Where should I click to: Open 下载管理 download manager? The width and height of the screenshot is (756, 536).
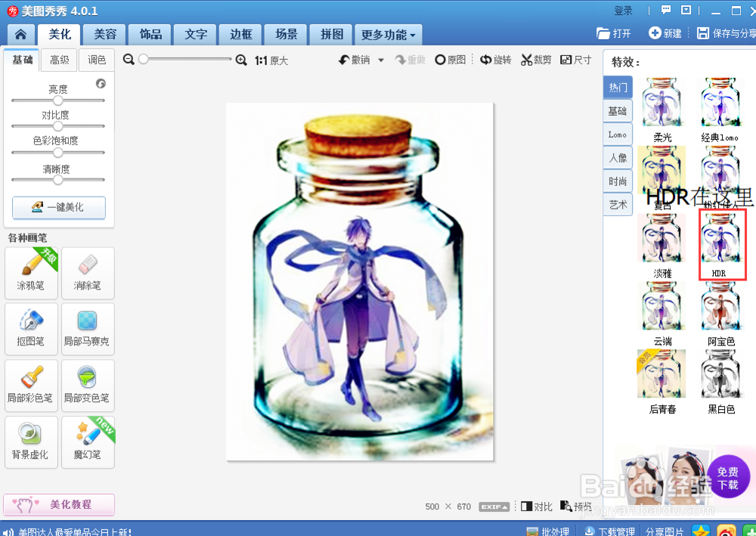pos(610,531)
